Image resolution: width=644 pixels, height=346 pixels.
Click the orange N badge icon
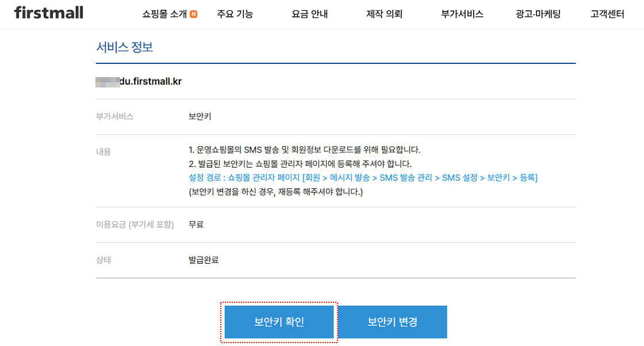(x=193, y=14)
